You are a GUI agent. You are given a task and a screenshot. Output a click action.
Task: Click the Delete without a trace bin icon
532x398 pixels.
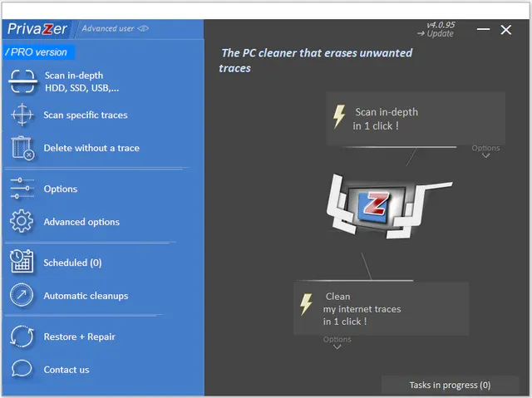[22, 148]
